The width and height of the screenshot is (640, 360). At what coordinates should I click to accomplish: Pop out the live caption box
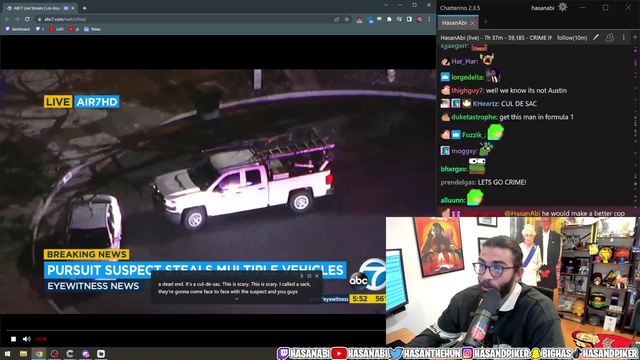(x=309, y=276)
